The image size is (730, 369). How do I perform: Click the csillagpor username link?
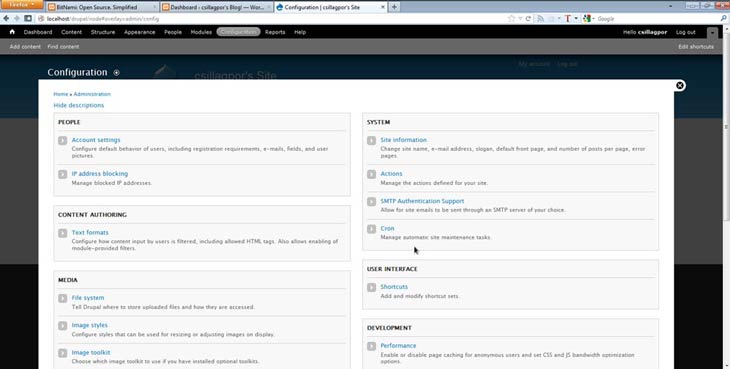652,32
